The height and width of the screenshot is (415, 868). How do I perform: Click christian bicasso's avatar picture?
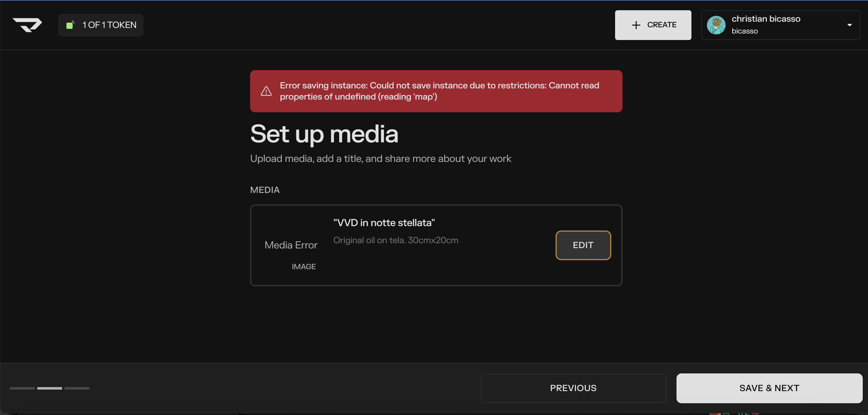[x=716, y=25]
